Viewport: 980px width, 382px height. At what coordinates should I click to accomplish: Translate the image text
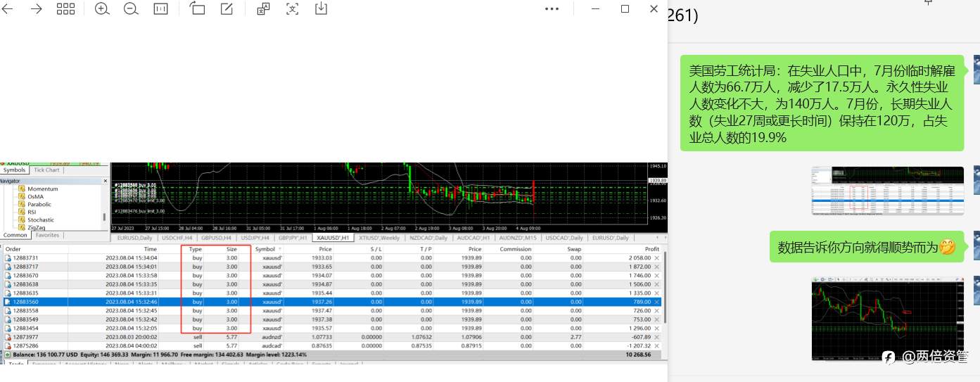click(x=263, y=8)
